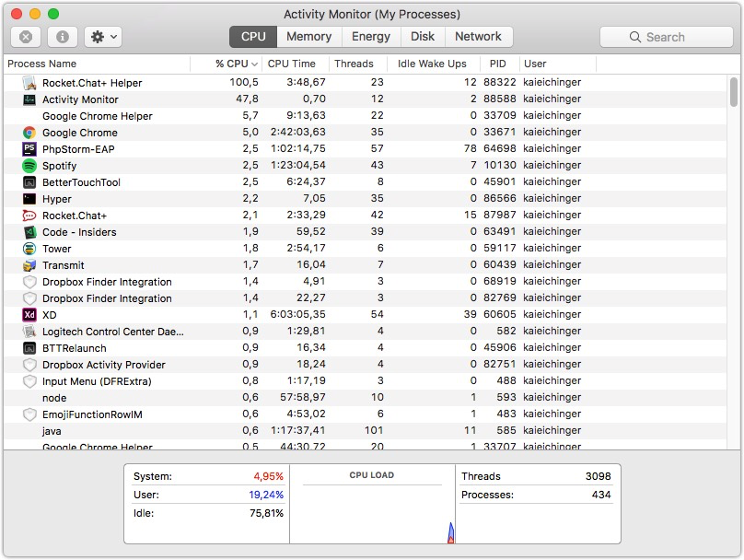Click the Threads count 3098

pos(598,476)
